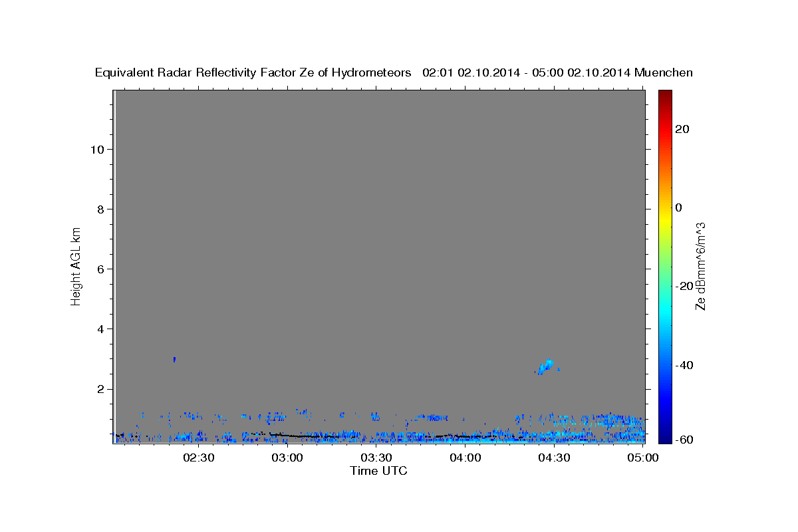
Task: Click the cloud echo near 04:30 at 3 km
Action: tap(547, 366)
